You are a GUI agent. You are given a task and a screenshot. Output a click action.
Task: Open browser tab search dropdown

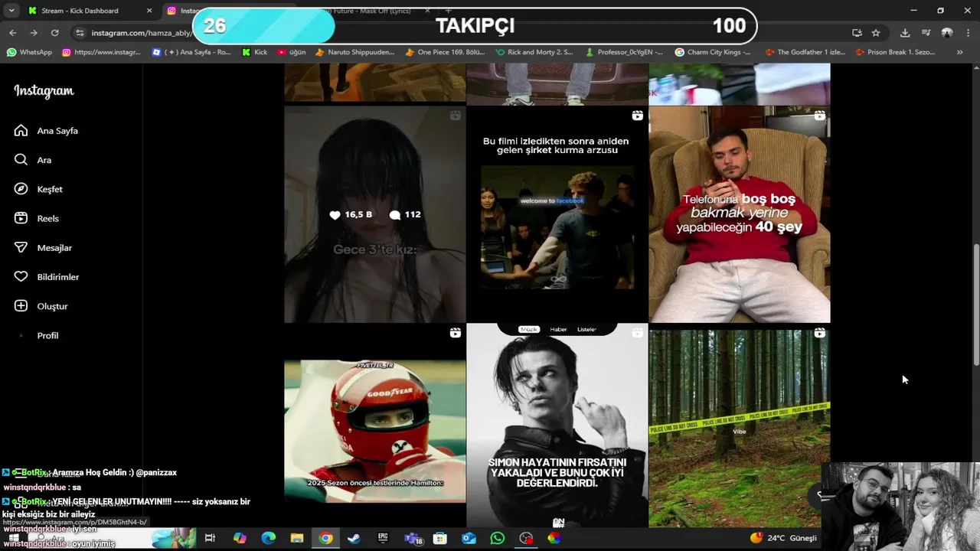click(11, 11)
